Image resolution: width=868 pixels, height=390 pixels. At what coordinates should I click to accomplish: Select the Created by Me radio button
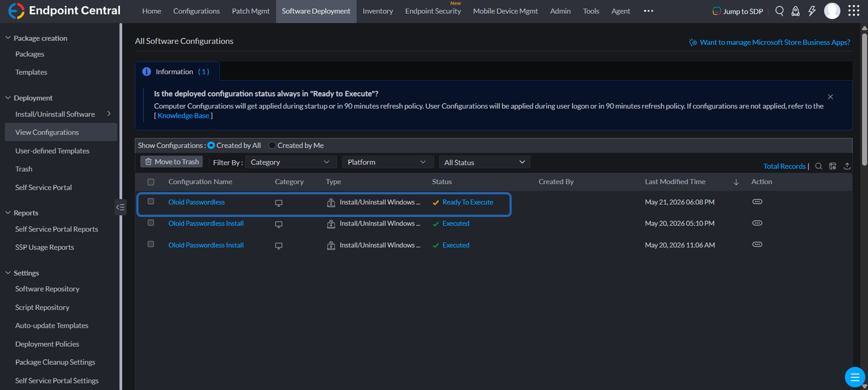tap(272, 145)
